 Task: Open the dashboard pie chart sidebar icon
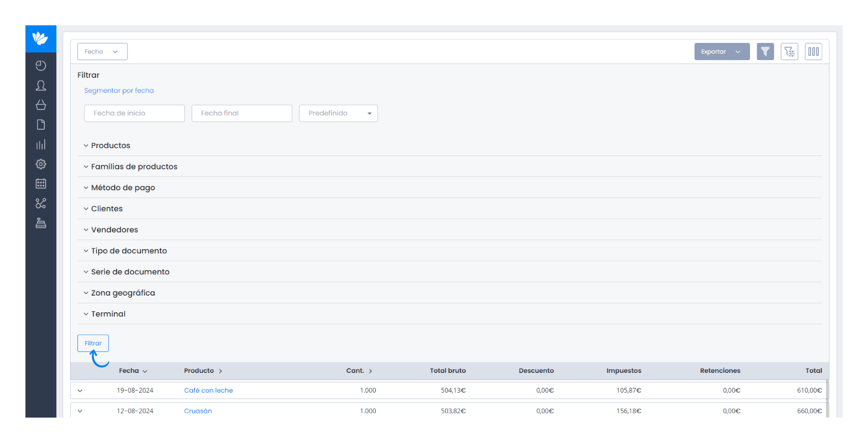[x=41, y=66]
